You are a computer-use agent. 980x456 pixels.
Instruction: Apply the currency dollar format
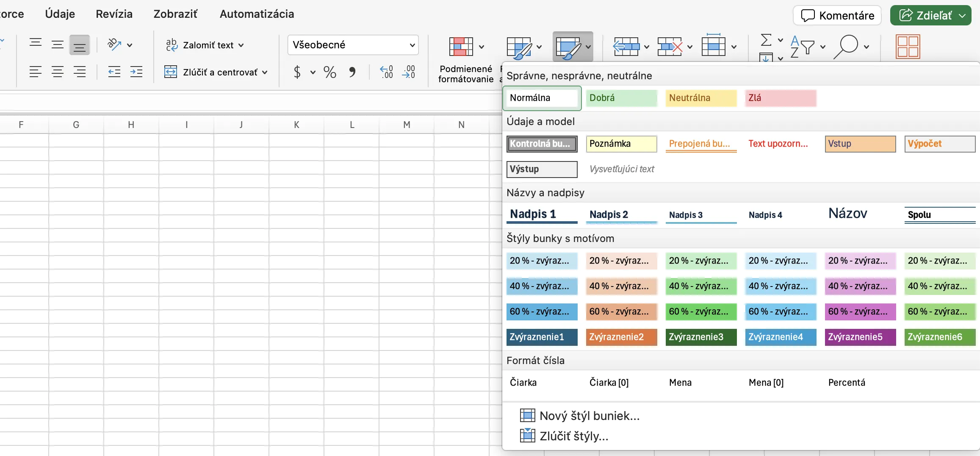[297, 72]
